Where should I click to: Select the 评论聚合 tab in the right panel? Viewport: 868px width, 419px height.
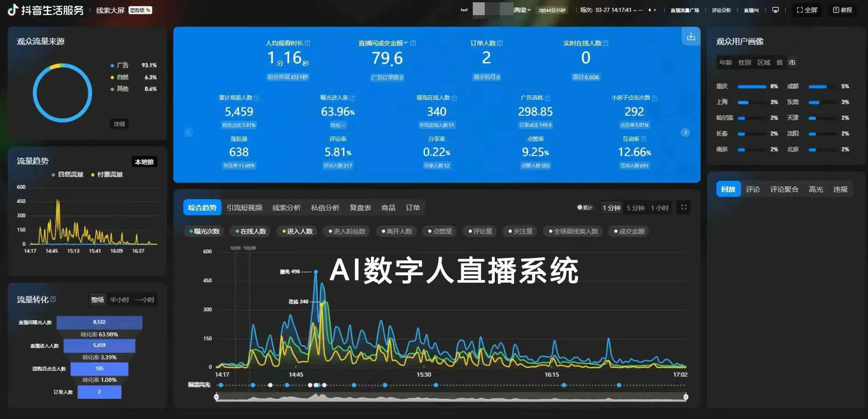pyautogui.click(x=784, y=189)
